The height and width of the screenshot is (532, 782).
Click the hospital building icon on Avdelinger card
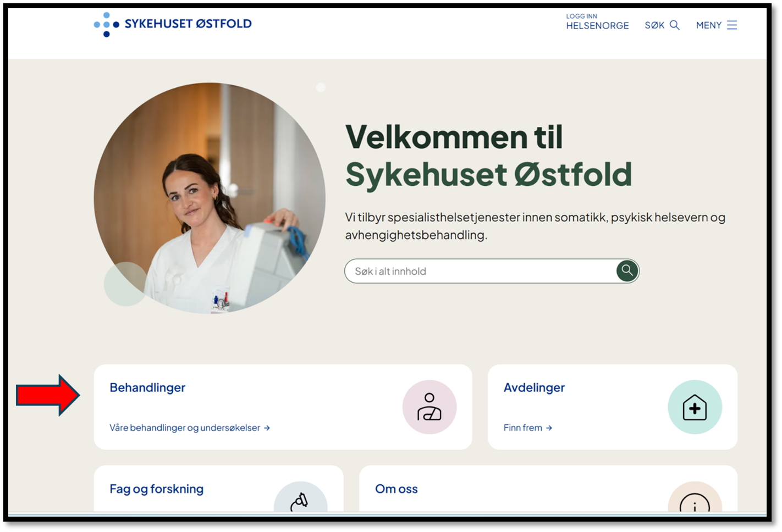pos(695,407)
